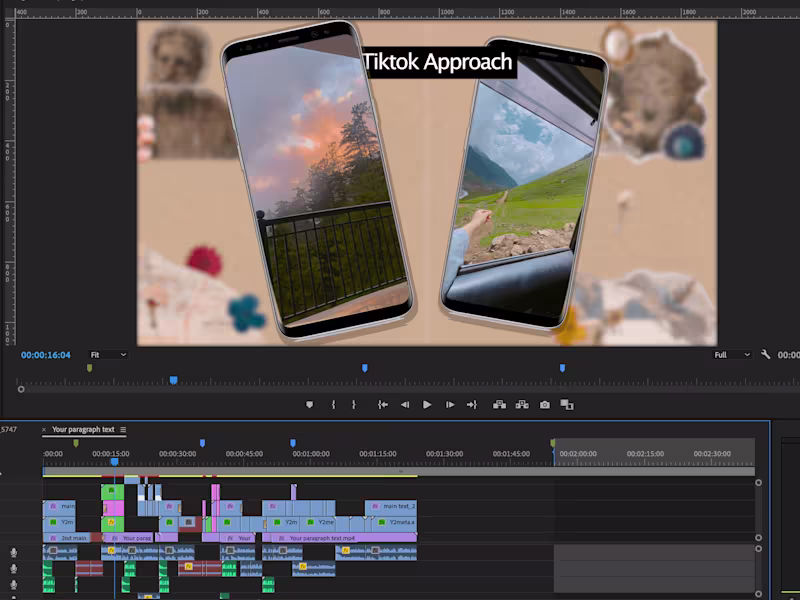Click the Mark In bracket icon
This screenshot has width=800, height=600.
coord(333,405)
